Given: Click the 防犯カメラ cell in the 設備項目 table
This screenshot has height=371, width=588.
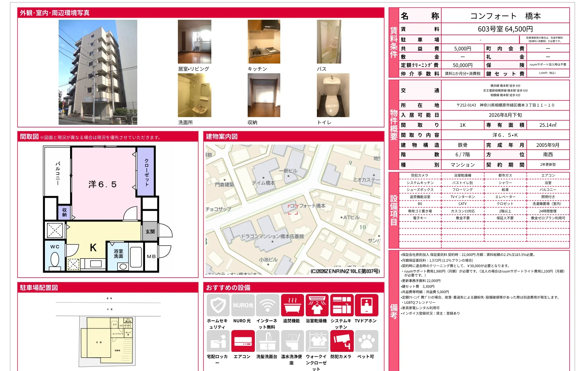Looking at the screenshot, I should pos(420,175).
